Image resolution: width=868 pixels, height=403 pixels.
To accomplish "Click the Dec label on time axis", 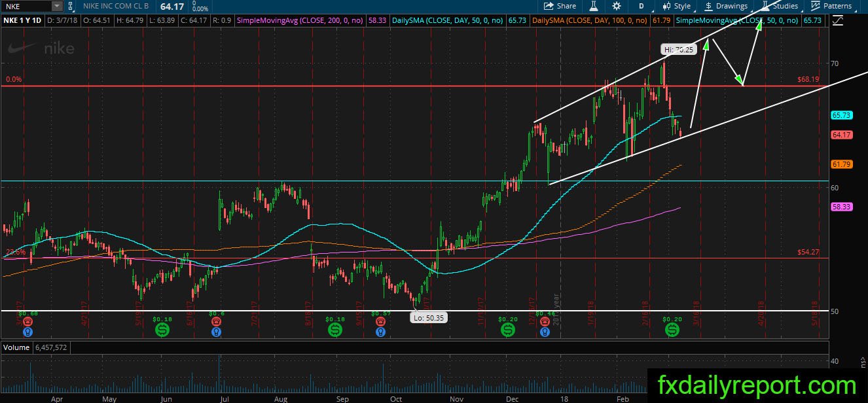I will click(512, 398).
